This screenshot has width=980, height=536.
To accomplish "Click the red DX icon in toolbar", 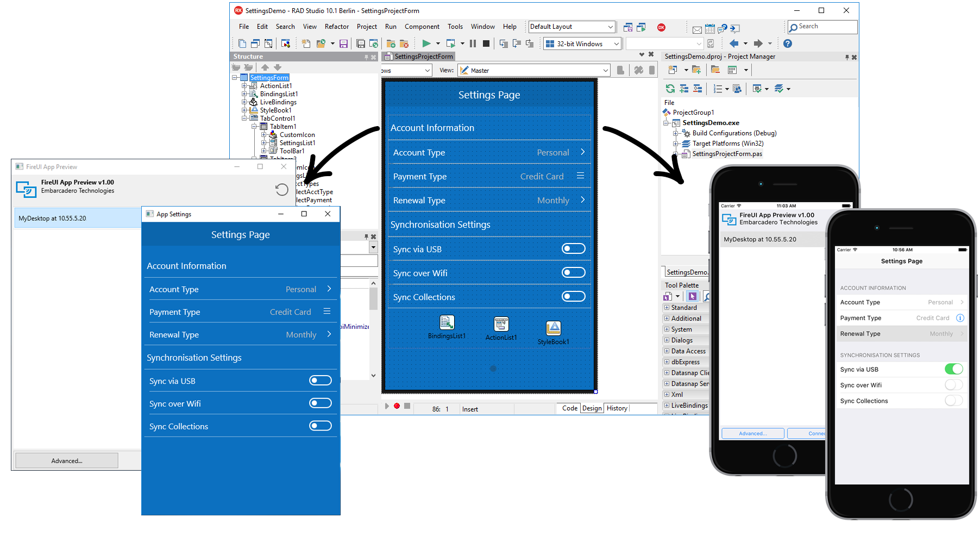I will 661,27.
